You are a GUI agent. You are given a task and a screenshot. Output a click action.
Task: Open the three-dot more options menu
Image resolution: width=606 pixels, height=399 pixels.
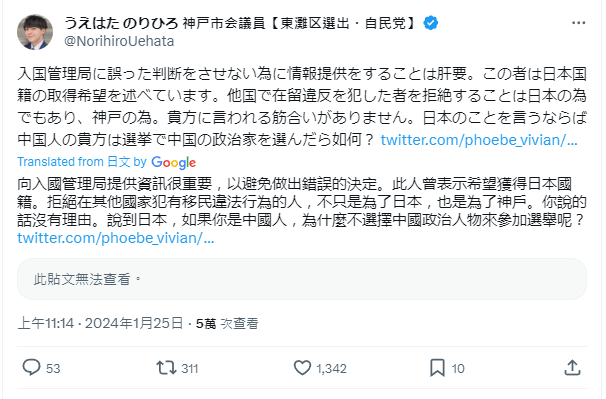[579, 23]
